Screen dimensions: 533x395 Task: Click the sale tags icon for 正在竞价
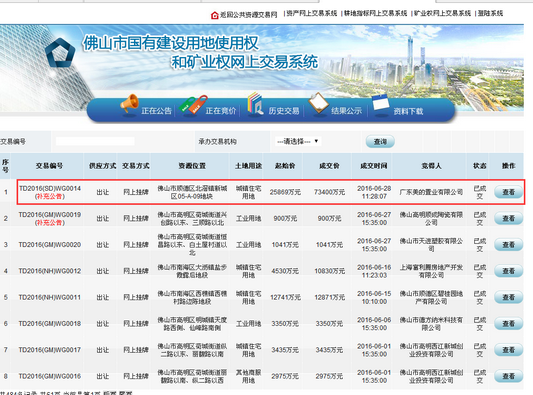(193, 104)
